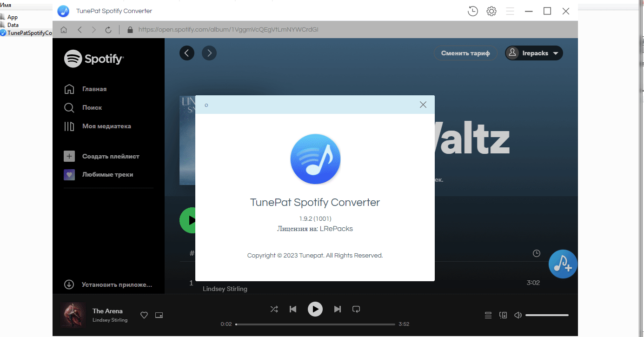644x337 pixels.
Task: Click version text 1.9.2 (1001)
Action: (x=315, y=218)
